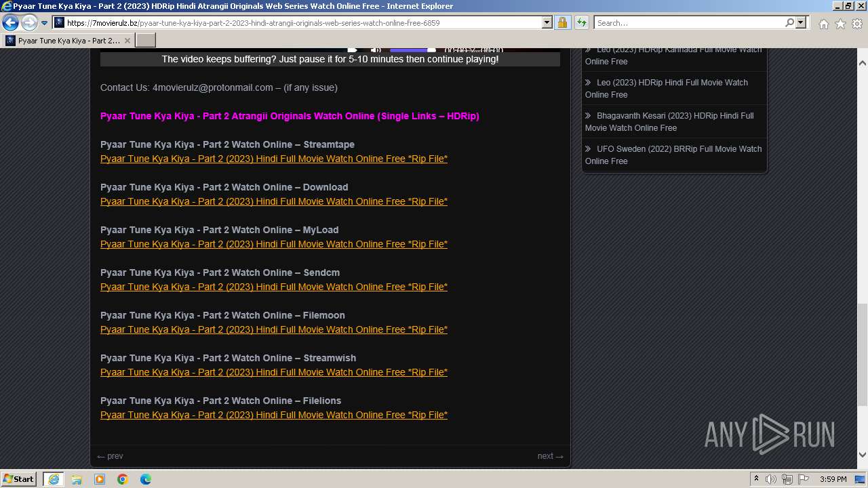Open Internet Explorer from the taskbar
Screen dimensions: 868x488
[54, 479]
